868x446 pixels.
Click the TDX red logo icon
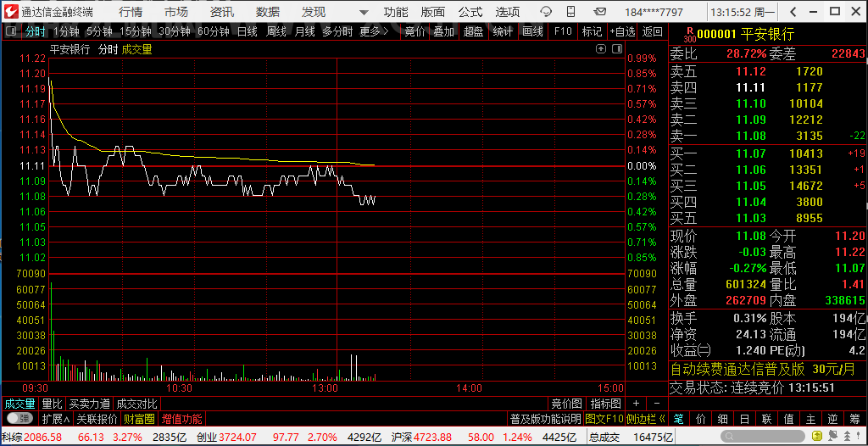[12, 12]
